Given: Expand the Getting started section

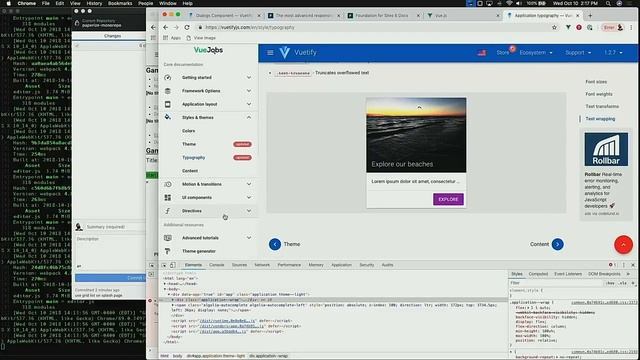Looking at the screenshot, I should point(249,78).
